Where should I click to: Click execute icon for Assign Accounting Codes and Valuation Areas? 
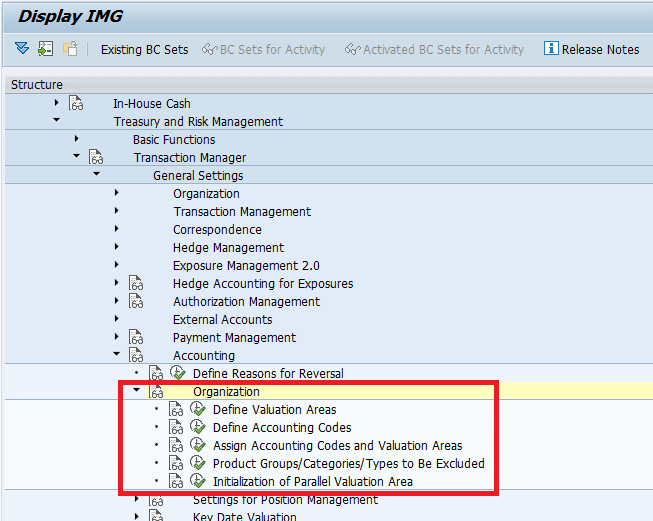(x=197, y=446)
